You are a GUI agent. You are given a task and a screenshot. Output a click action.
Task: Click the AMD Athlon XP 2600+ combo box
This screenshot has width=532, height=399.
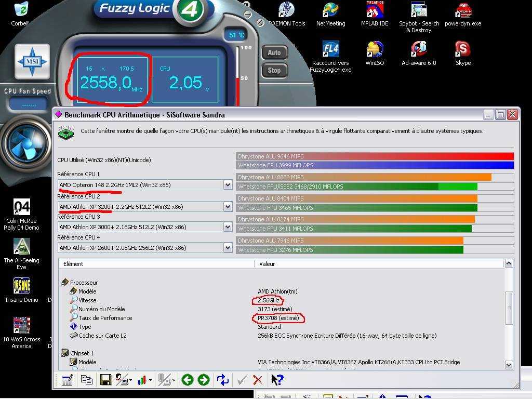tap(145, 248)
